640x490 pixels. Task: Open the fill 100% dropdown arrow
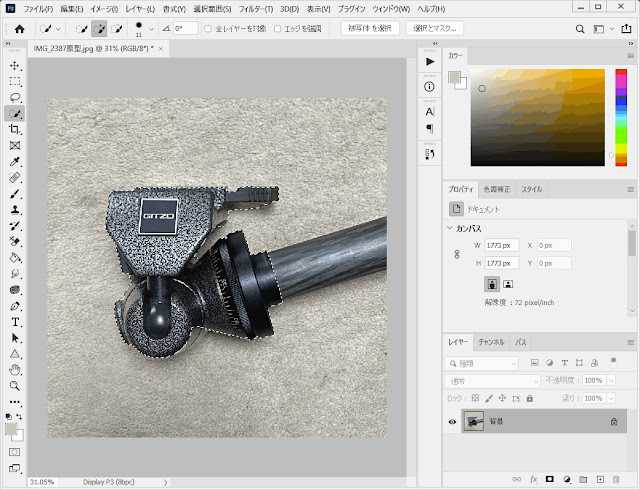point(611,398)
